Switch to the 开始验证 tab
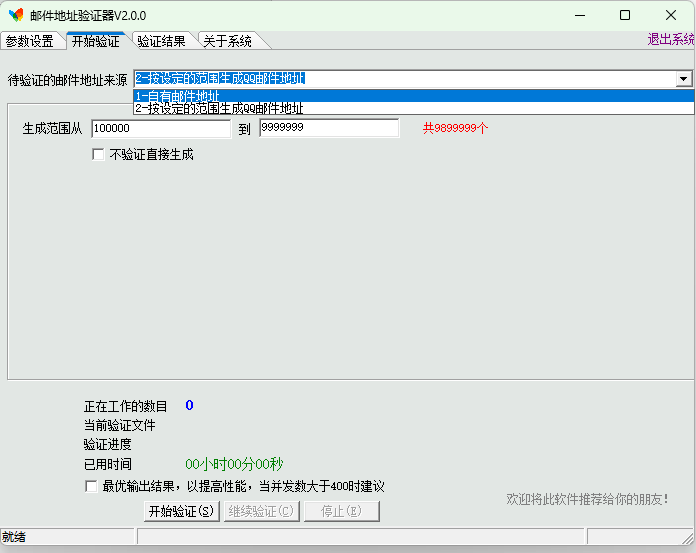Image resolution: width=696 pixels, height=553 pixels. click(96, 41)
